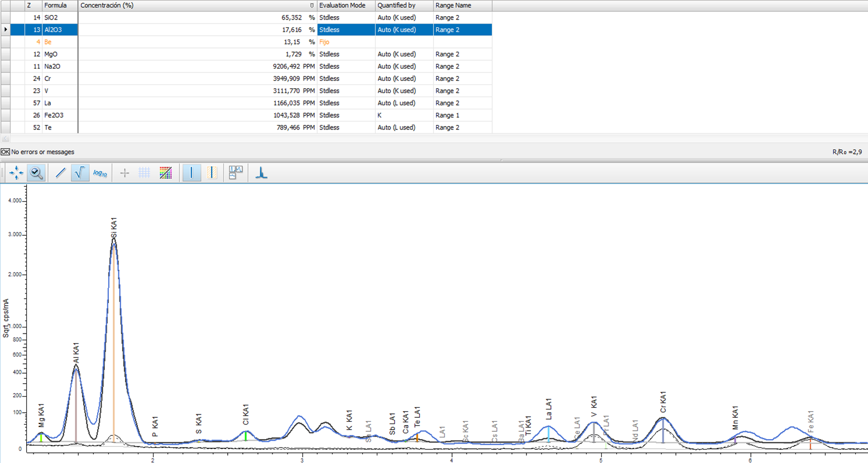Click the orange Fijo evaluation mode cell
The height and width of the screenshot is (463, 868).
[x=346, y=42]
